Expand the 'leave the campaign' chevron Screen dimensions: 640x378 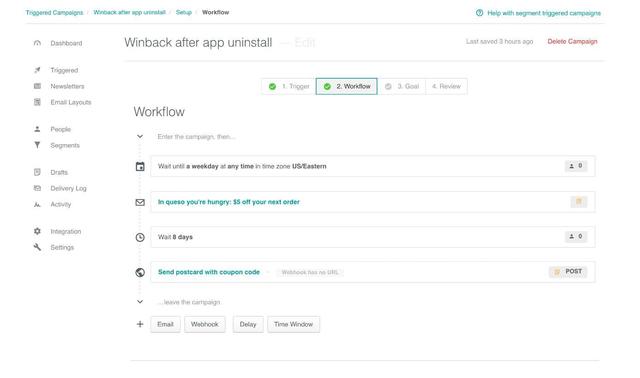tap(140, 302)
